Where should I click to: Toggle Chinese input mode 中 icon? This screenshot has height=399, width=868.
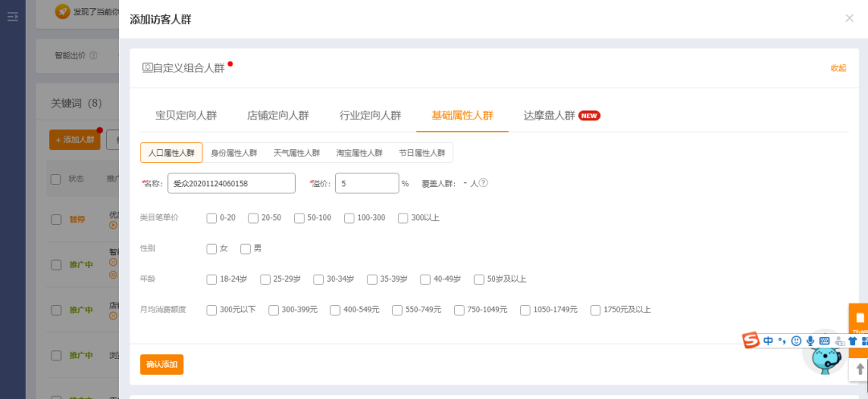pos(768,341)
